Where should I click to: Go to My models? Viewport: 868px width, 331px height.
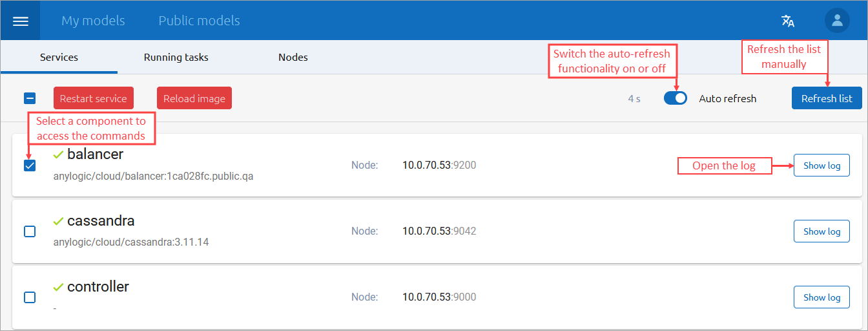93,21
